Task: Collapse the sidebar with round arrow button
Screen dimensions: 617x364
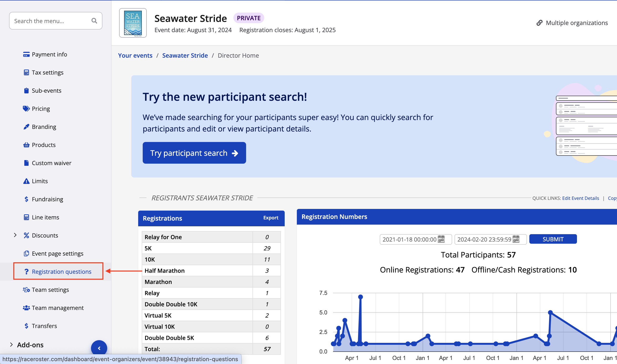Action: (x=99, y=348)
